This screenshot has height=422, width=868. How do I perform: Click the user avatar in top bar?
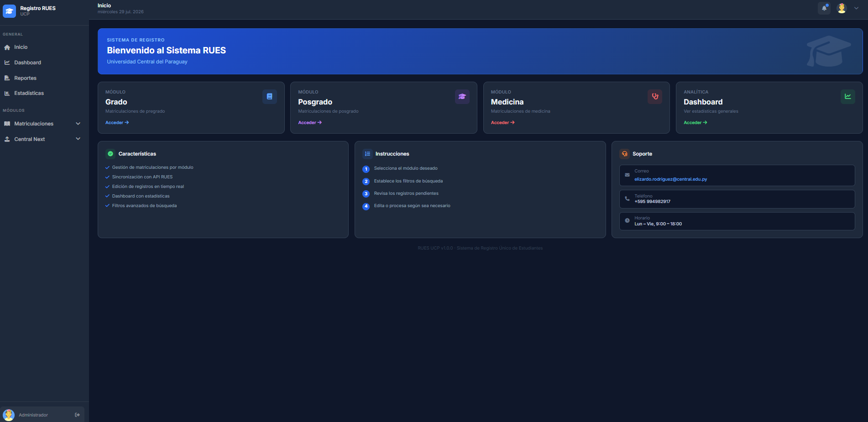842,8
